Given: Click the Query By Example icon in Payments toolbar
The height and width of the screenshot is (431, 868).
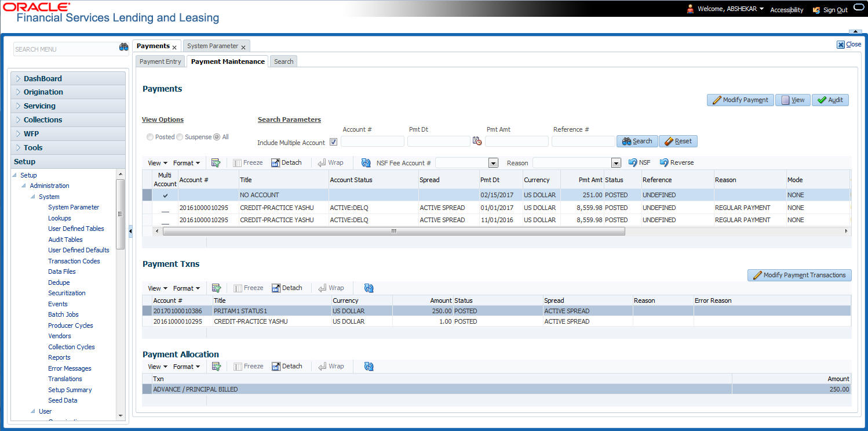Looking at the screenshot, I should [216, 163].
